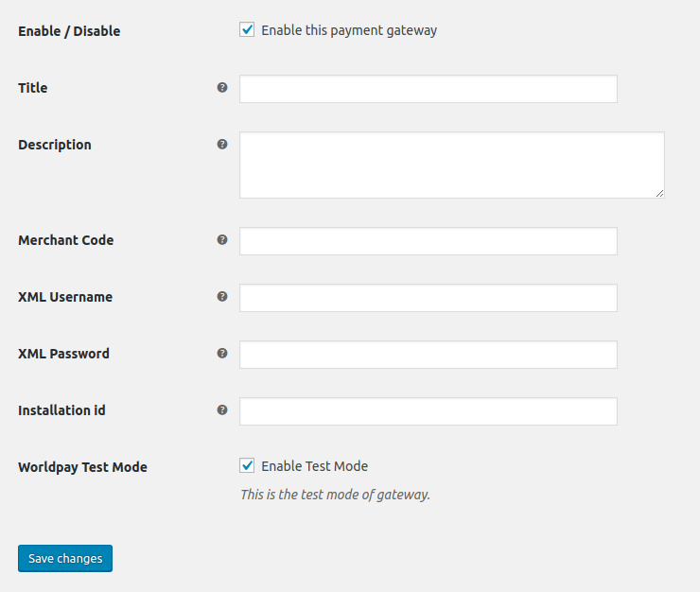Image resolution: width=700 pixels, height=592 pixels.
Task: Click the Description textarea resize handle
Action: click(659, 193)
